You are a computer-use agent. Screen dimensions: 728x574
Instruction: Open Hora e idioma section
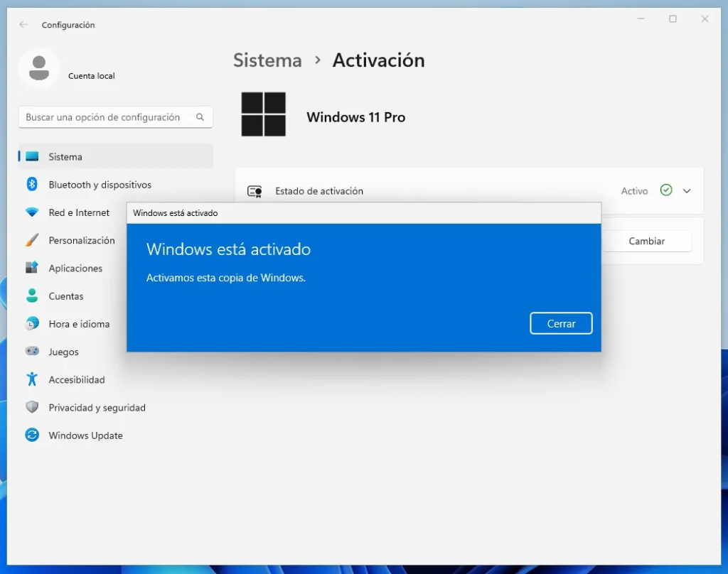(80, 324)
